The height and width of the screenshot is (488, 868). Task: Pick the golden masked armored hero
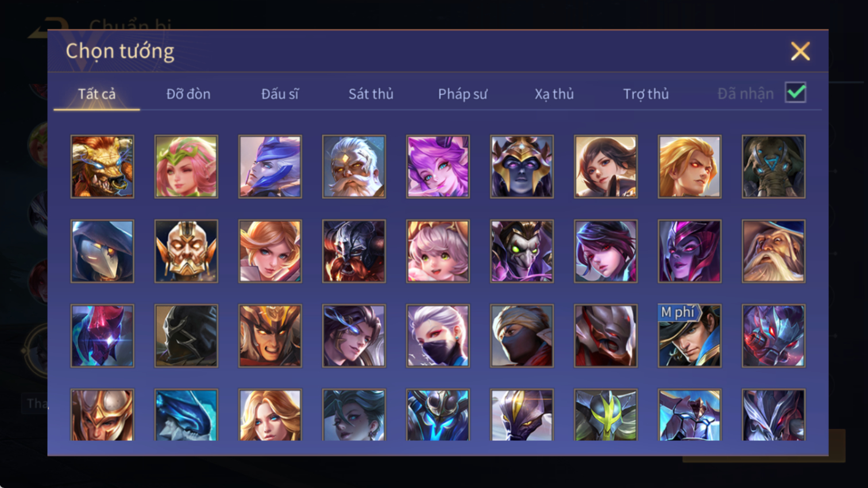tap(186, 251)
